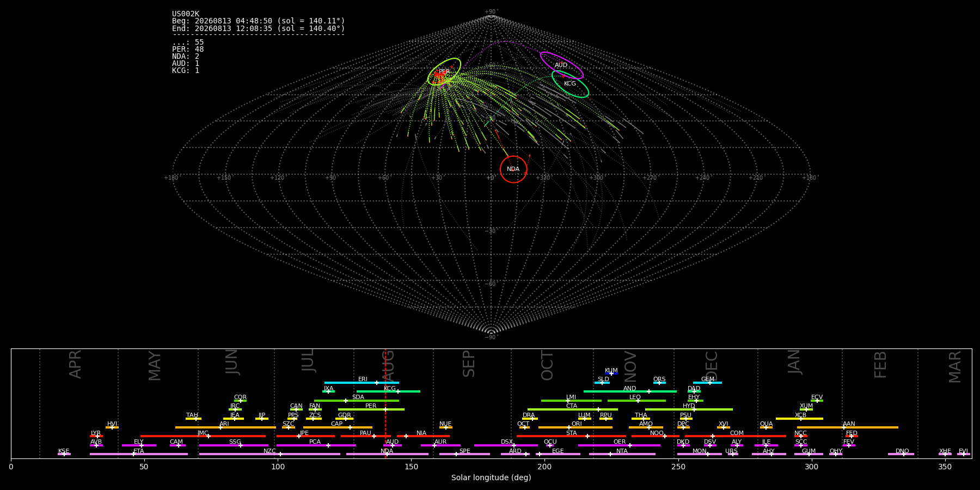This screenshot has height=490, width=980.
Task: Click the PCA shower label in the timeline
Action: click(315, 442)
